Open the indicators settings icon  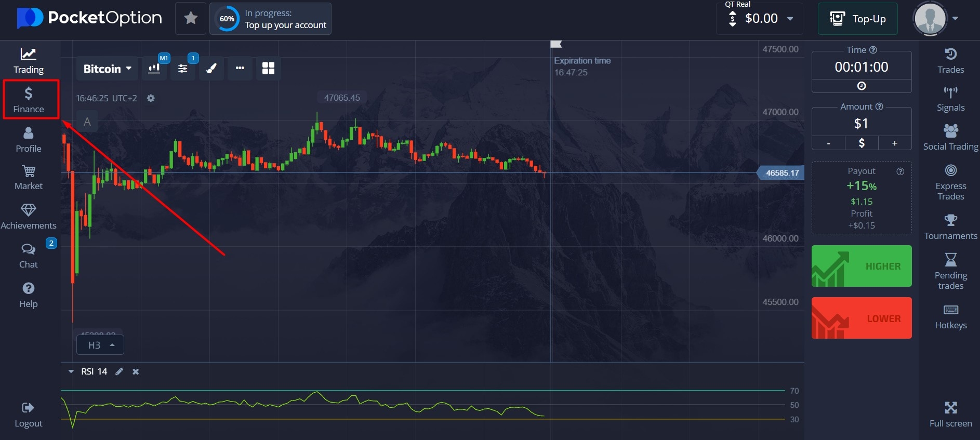(x=183, y=69)
